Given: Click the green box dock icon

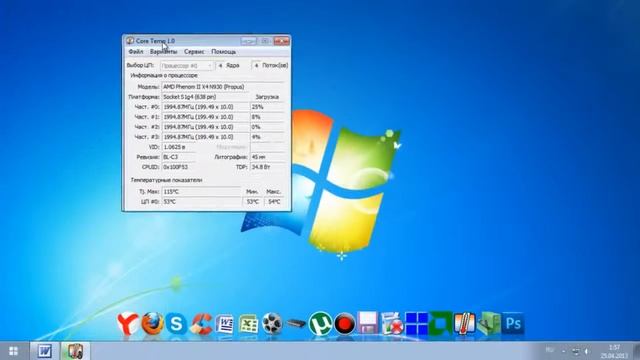Looking at the screenshot, I should click(x=489, y=324).
